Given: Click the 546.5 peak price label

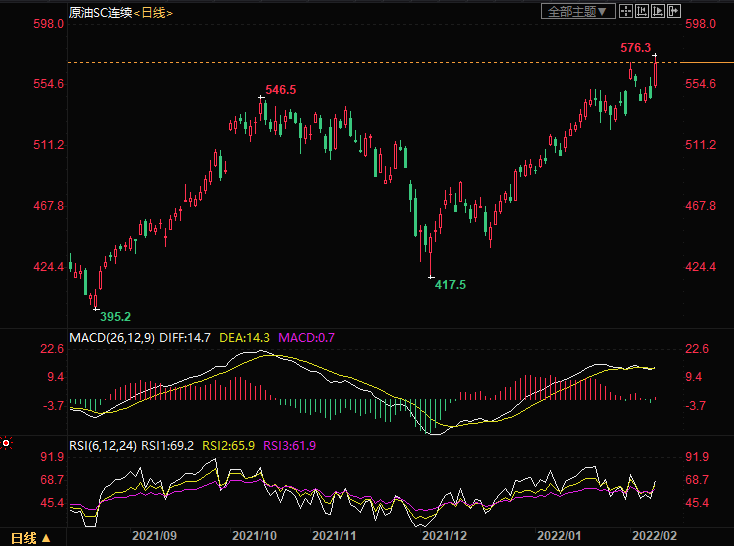Looking at the screenshot, I should coord(280,90).
